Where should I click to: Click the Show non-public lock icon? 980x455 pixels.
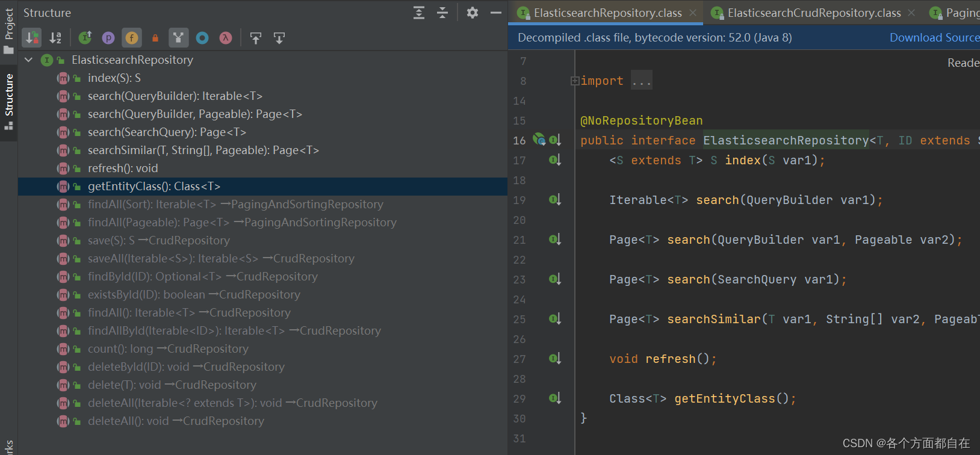155,38
